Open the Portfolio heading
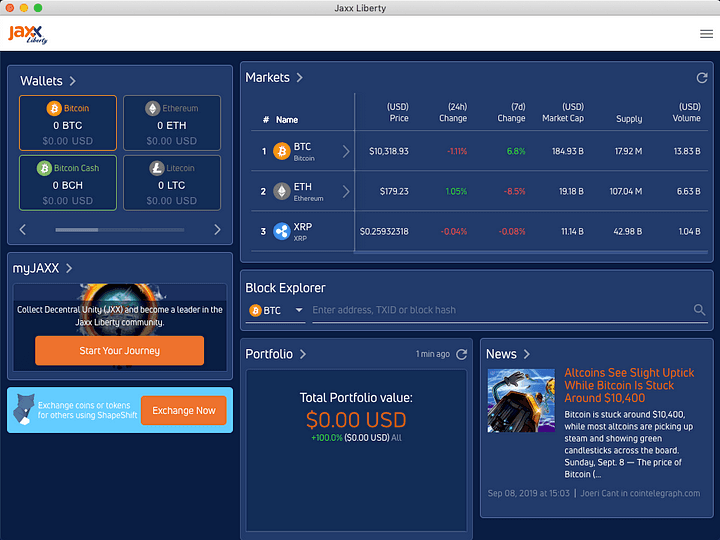720x540 pixels. tap(269, 354)
